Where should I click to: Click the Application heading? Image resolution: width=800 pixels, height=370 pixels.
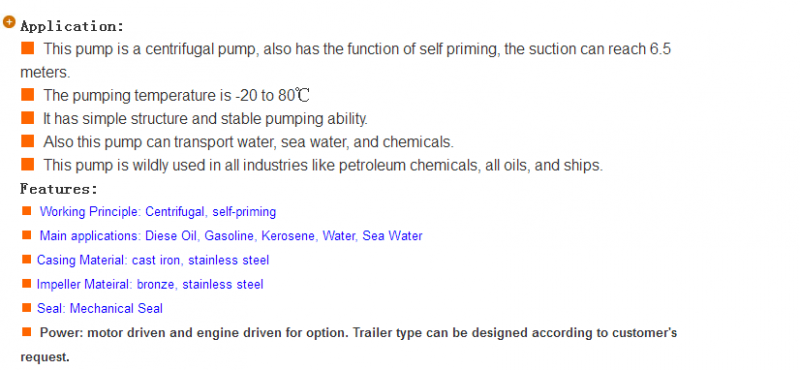[x=72, y=26]
